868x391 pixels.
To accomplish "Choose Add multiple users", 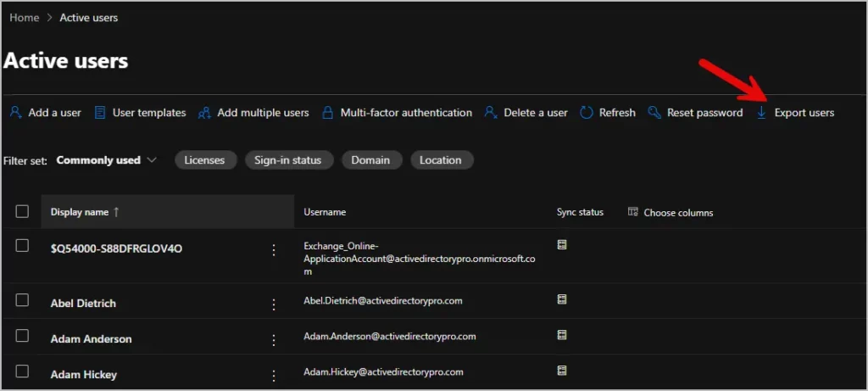I will pos(263,113).
